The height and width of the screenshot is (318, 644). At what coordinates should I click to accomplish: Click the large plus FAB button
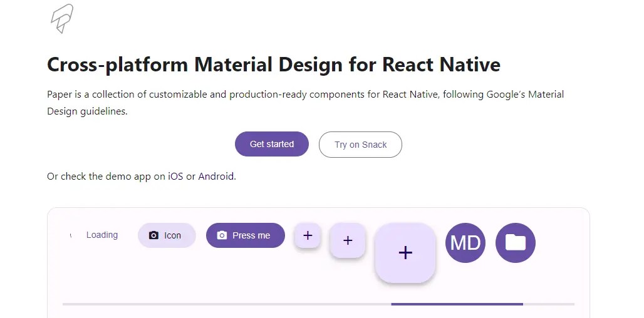click(405, 253)
